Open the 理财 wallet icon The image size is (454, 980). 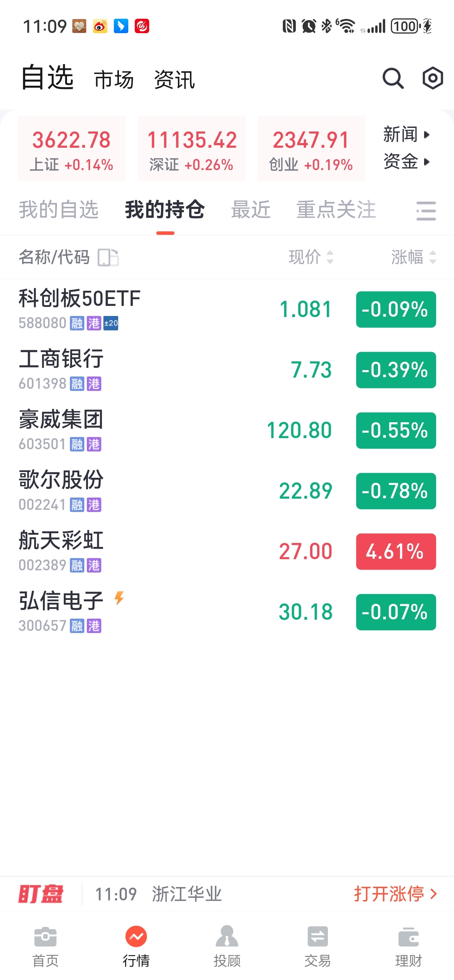(408, 936)
